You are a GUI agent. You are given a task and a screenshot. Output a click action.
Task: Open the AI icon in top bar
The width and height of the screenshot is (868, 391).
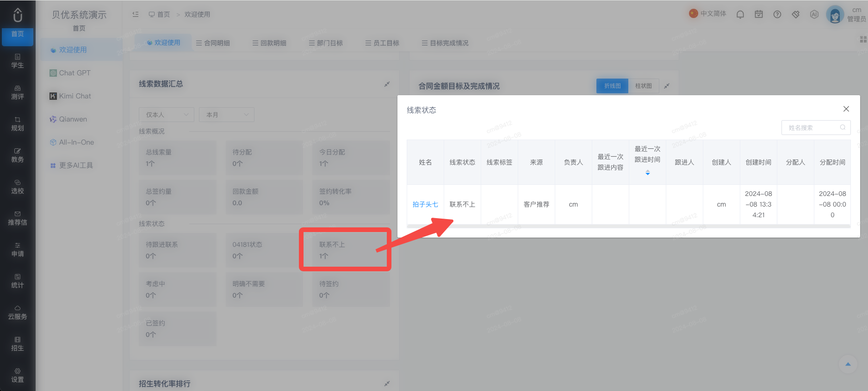(814, 14)
